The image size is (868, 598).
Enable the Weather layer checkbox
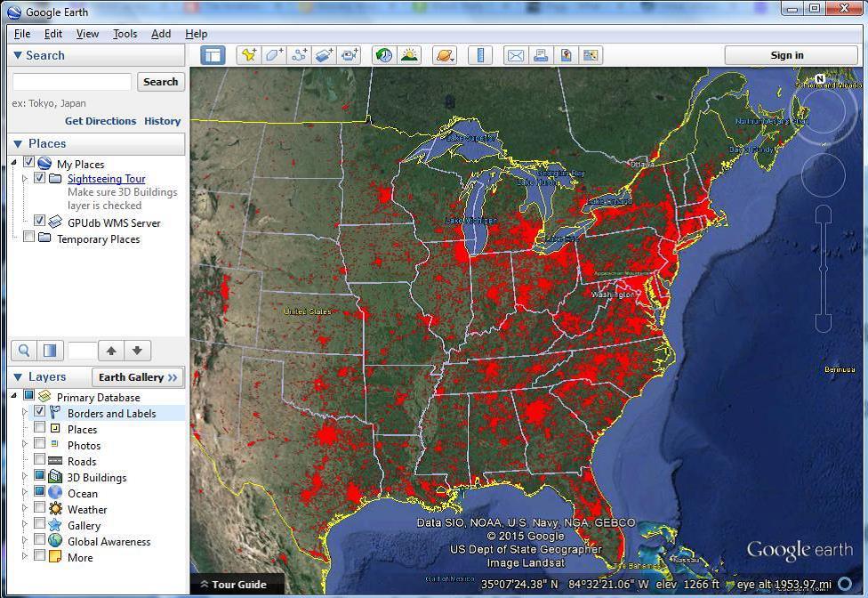pyautogui.click(x=39, y=507)
